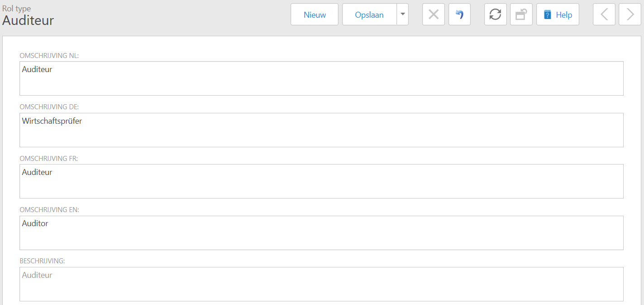
Task: Select the Omschrijving EN field containing Auditor
Action: [321, 233]
